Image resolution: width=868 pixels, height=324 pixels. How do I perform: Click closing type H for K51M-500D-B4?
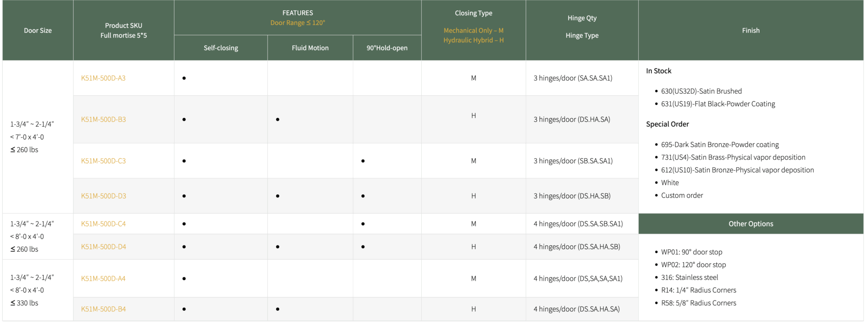[473, 309]
